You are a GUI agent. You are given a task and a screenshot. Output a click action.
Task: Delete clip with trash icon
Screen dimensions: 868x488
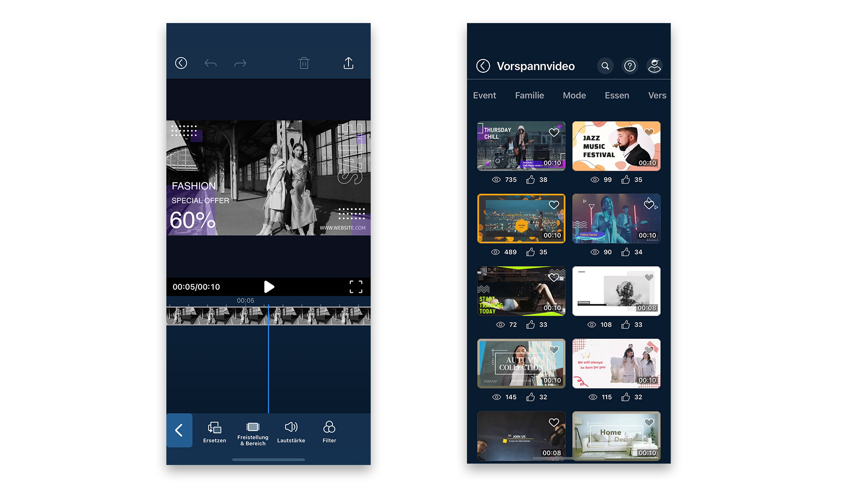[304, 63]
